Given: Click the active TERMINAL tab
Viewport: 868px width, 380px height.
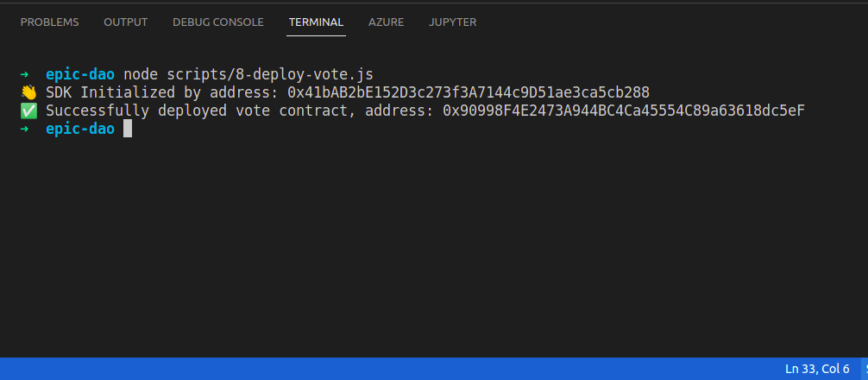Looking at the screenshot, I should 316,22.
